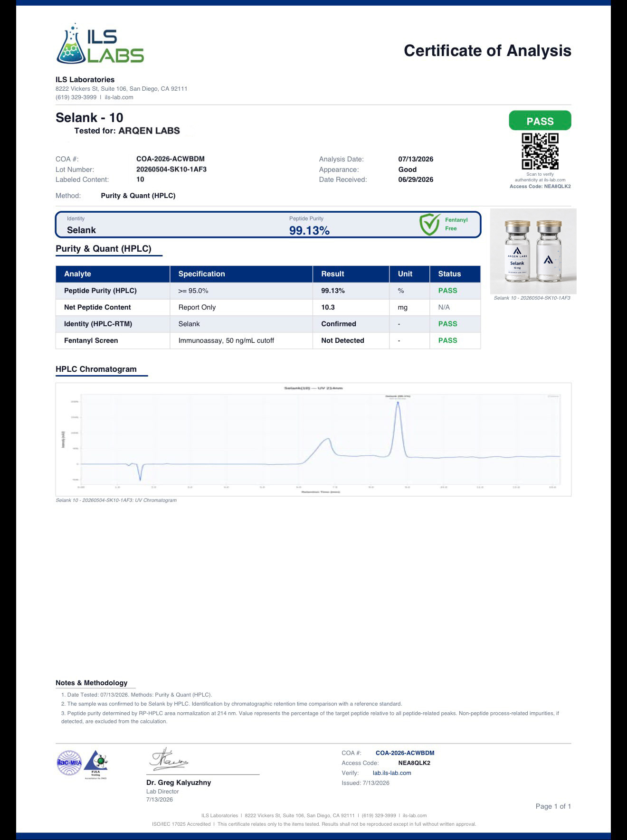Viewport: 627px width, 840px height.
Task: Click 'ARQEN LABS' in Tested for line
Action: tap(149, 131)
